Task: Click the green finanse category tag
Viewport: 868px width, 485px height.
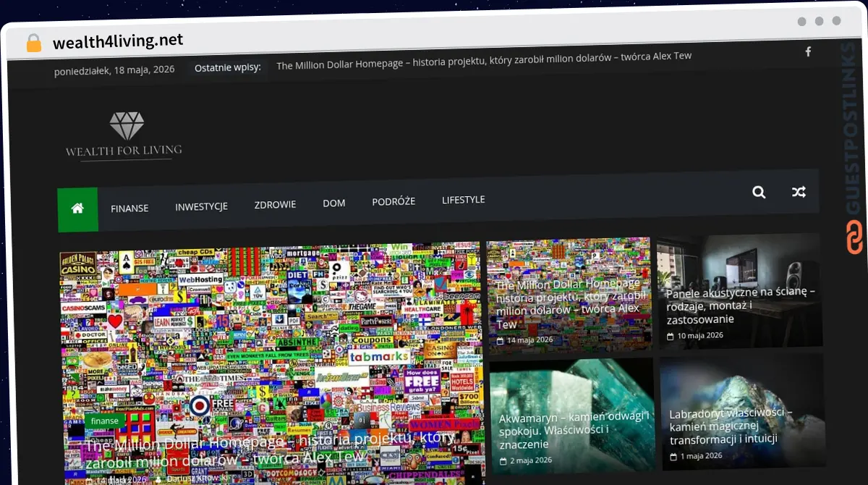Action: tap(105, 421)
